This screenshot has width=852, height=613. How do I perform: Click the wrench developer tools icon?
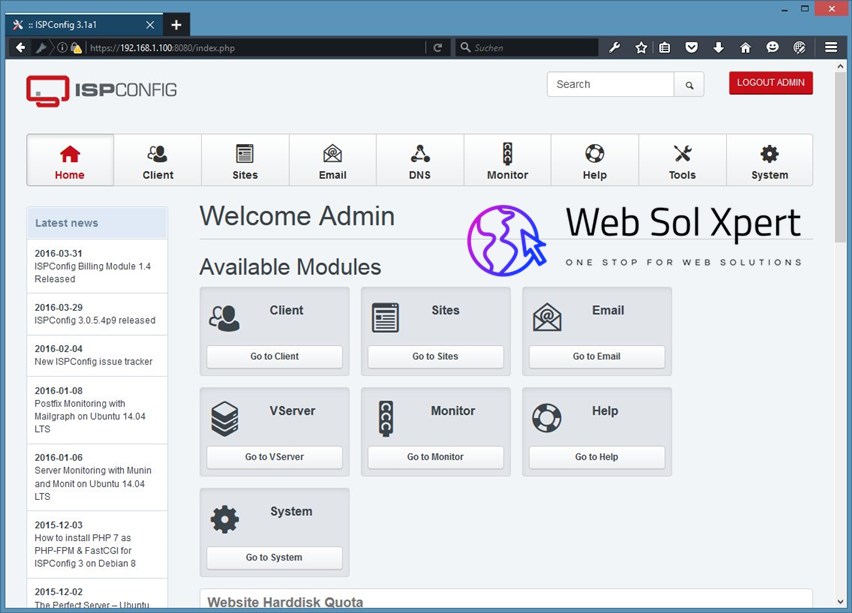pyautogui.click(x=615, y=48)
